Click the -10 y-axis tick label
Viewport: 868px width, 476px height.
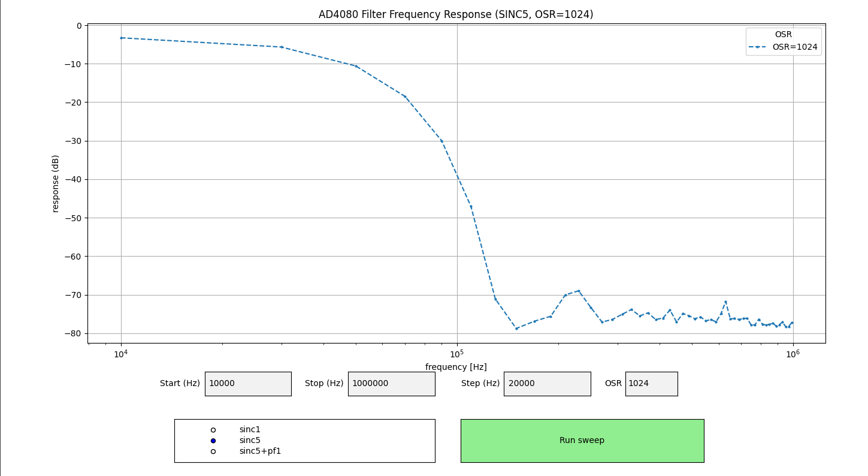tap(74, 64)
